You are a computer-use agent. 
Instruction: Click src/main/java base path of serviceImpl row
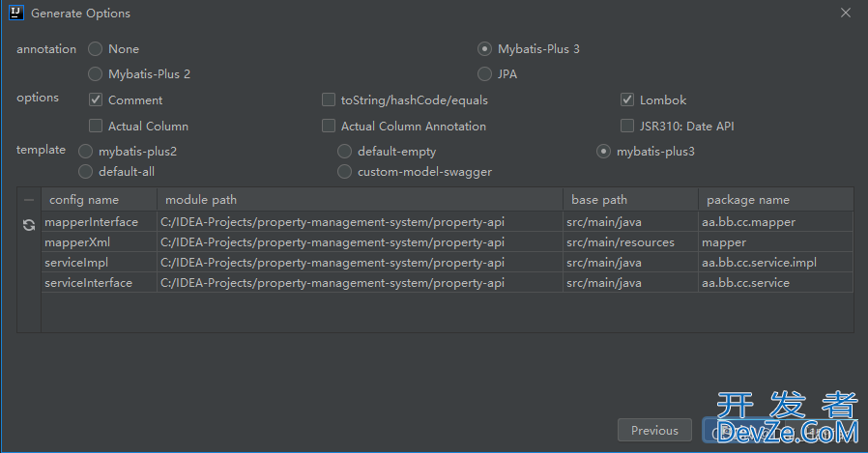click(x=630, y=262)
